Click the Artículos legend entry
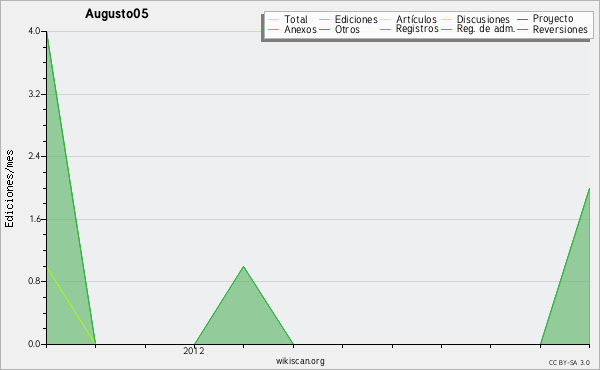The height and width of the screenshot is (370, 600). [416, 19]
